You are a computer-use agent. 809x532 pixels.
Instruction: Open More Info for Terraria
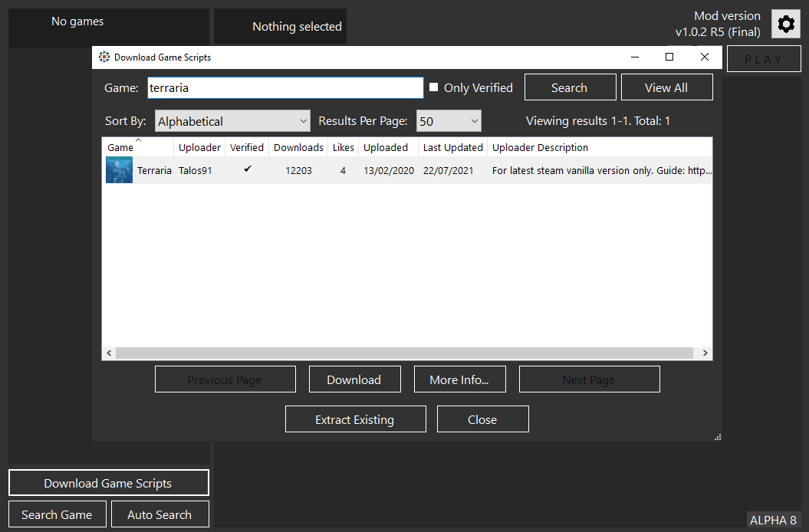(459, 379)
